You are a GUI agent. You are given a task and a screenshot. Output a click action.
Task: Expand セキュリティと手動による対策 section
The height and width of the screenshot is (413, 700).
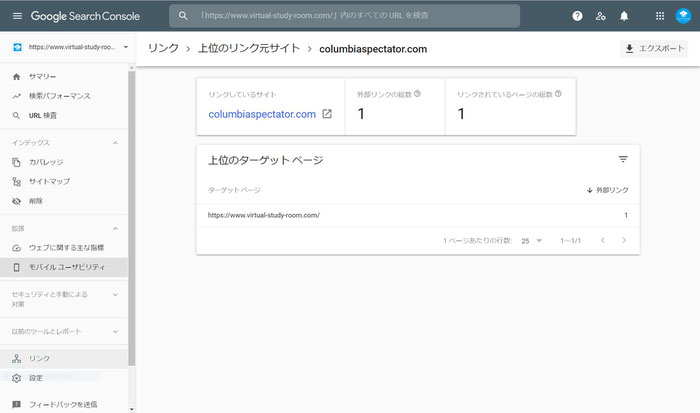coord(115,295)
